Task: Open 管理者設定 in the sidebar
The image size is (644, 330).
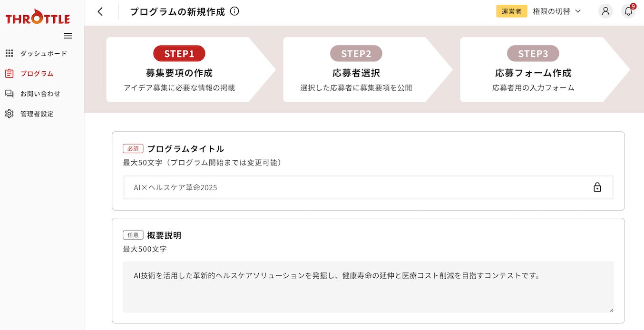Action: point(37,114)
